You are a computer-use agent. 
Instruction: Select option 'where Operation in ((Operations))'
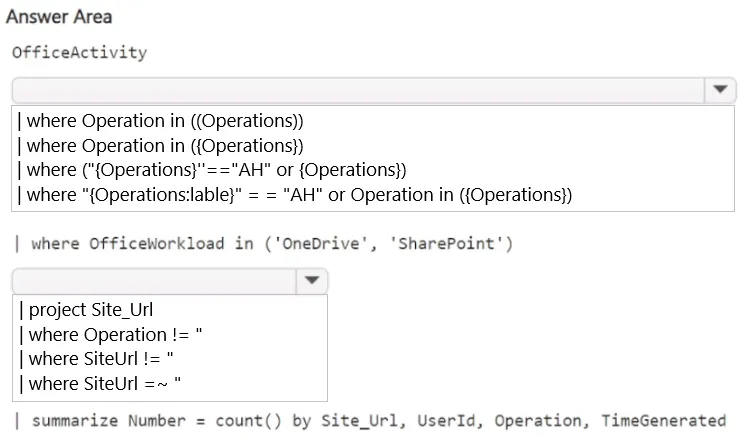tap(160, 121)
